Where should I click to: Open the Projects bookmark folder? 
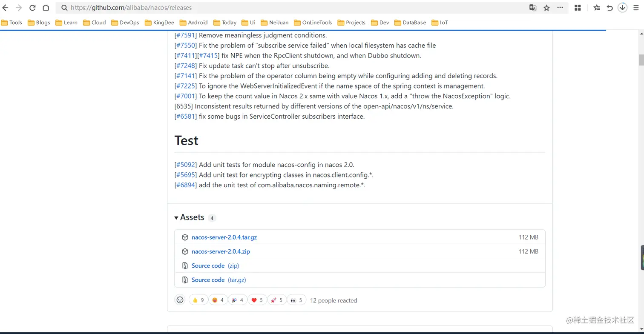tap(351, 23)
